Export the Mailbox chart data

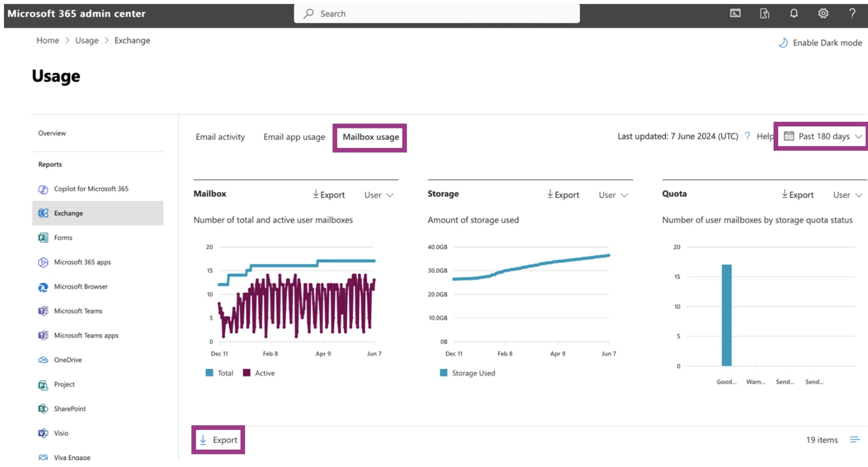point(328,194)
